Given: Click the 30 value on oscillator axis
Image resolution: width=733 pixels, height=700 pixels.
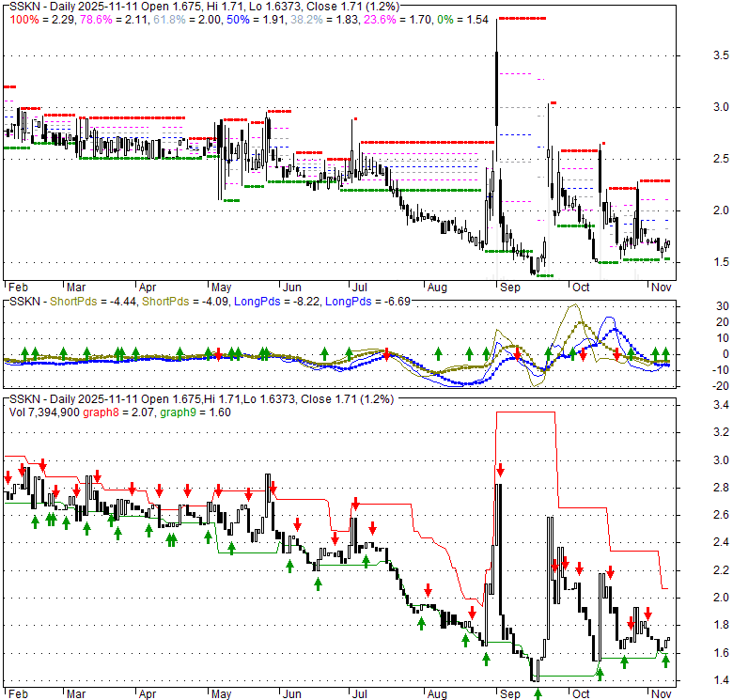Looking at the screenshot, I should coord(723,306).
